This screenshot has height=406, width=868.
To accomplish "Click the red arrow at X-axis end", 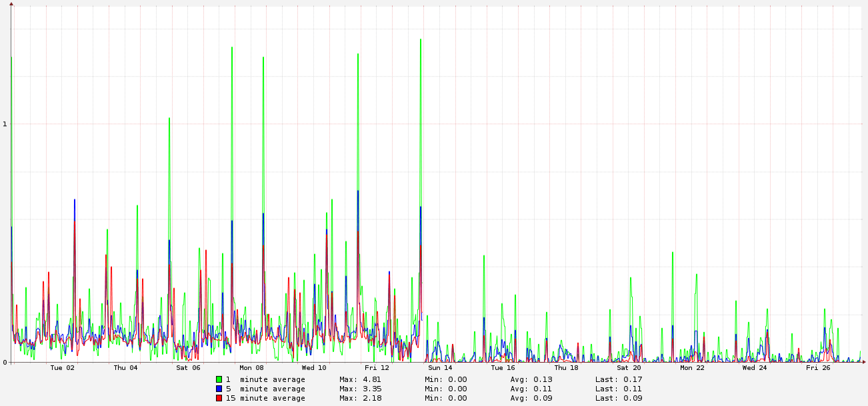I will pos(863,362).
